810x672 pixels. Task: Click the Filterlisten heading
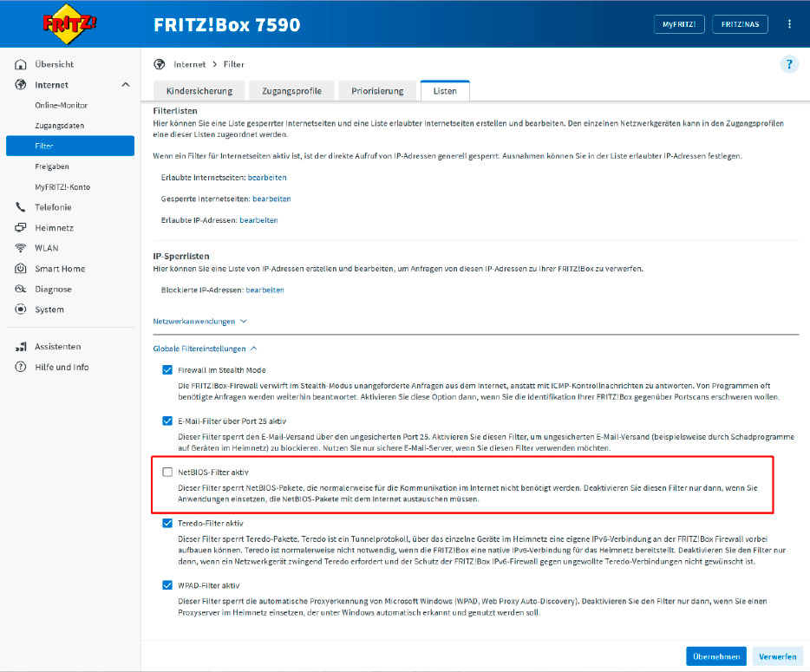pyautogui.click(x=175, y=110)
